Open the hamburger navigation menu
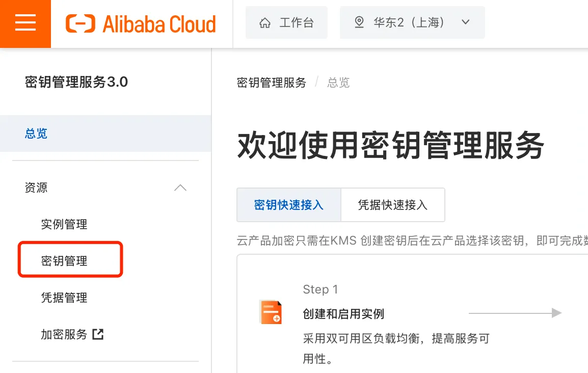 coord(25,23)
